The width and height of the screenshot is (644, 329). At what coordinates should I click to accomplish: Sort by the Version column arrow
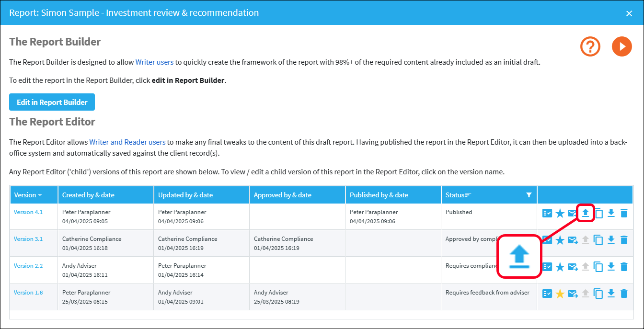tap(40, 195)
